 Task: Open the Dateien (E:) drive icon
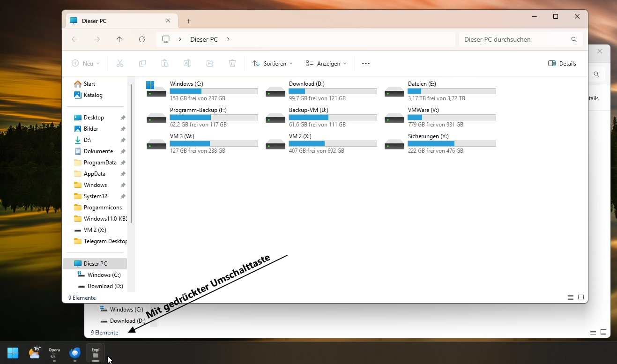click(394, 91)
